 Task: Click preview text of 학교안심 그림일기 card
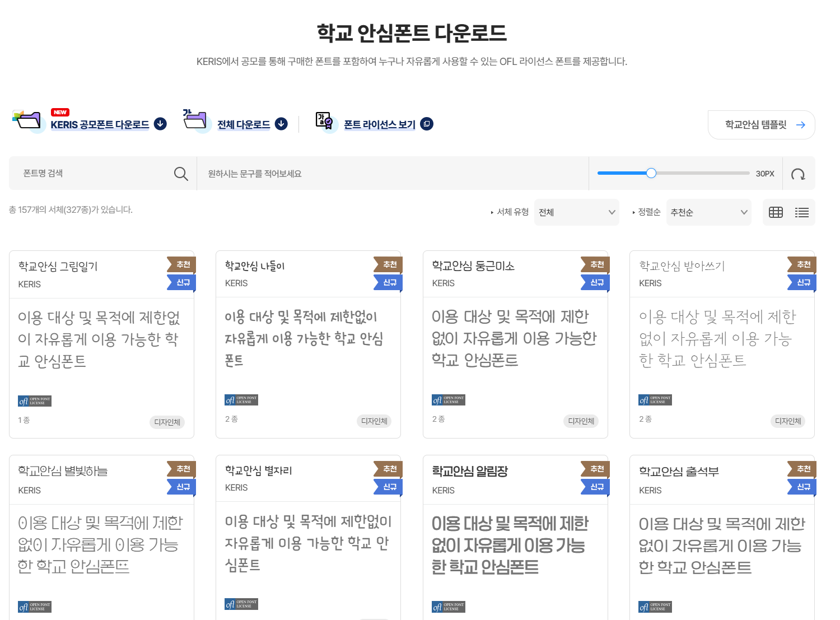tap(99, 339)
